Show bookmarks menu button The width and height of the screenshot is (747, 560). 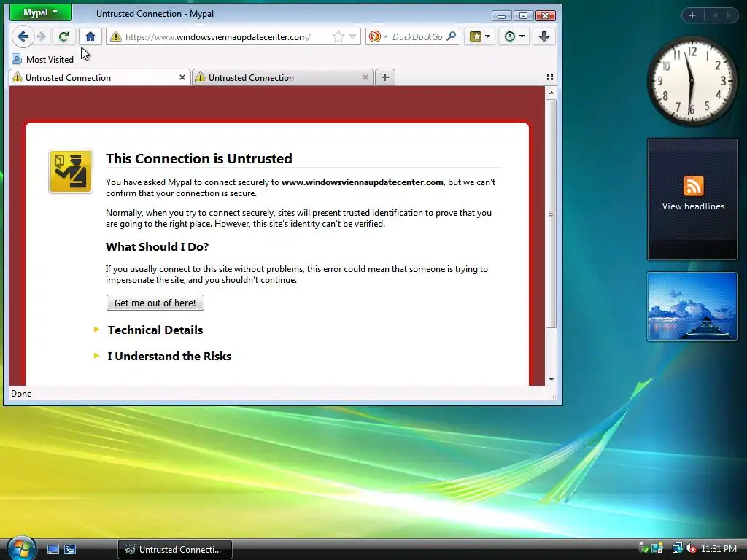point(476,36)
